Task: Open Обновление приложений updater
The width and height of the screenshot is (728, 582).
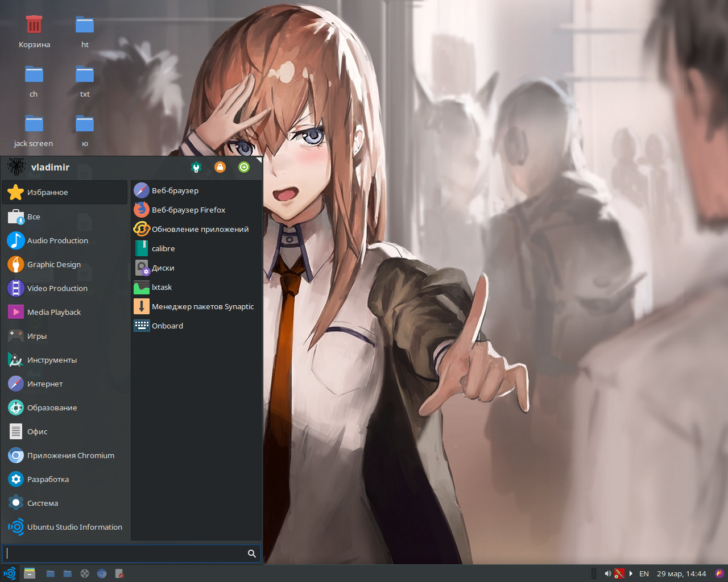Action: tap(197, 229)
